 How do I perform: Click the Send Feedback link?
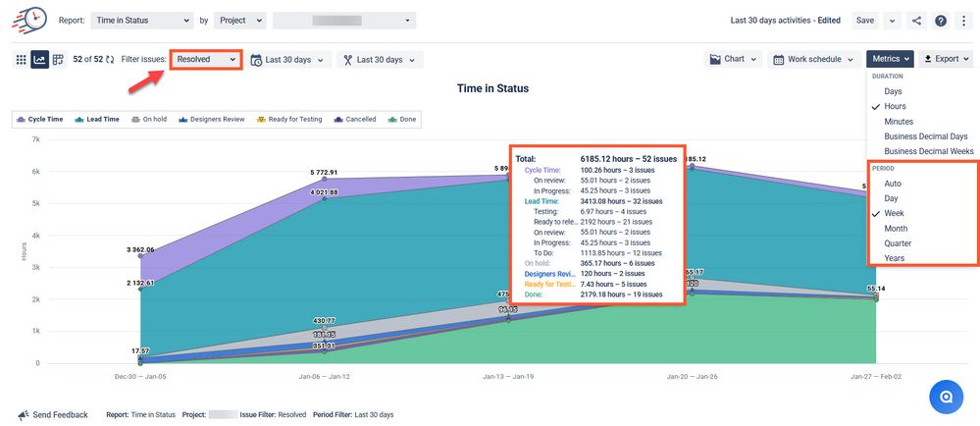(x=60, y=415)
